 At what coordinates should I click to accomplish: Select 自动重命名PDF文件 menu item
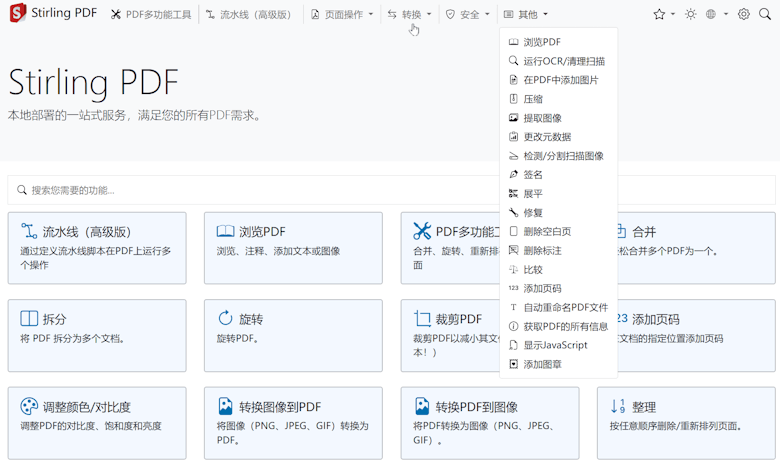559,307
